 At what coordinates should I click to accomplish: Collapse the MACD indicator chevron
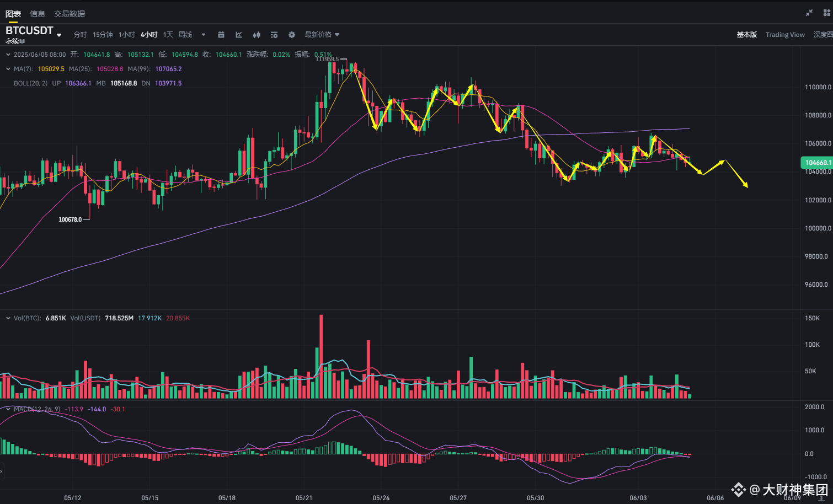(x=8, y=409)
